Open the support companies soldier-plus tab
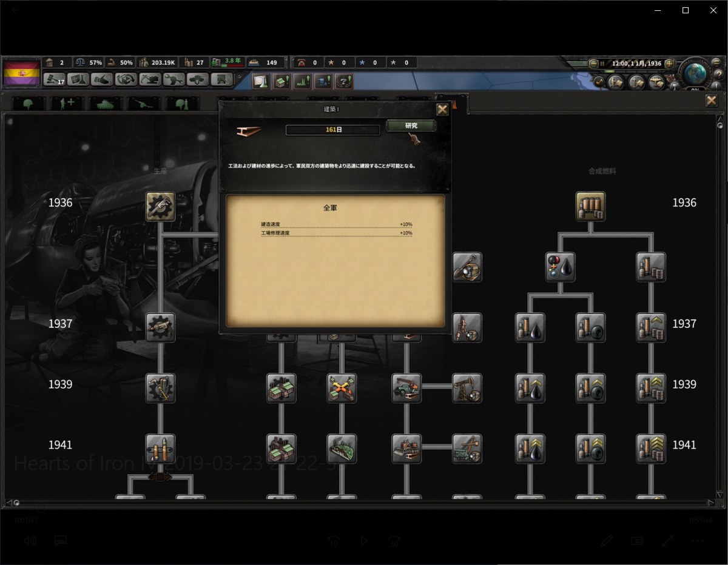The width and height of the screenshot is (728, 565). 67,104
